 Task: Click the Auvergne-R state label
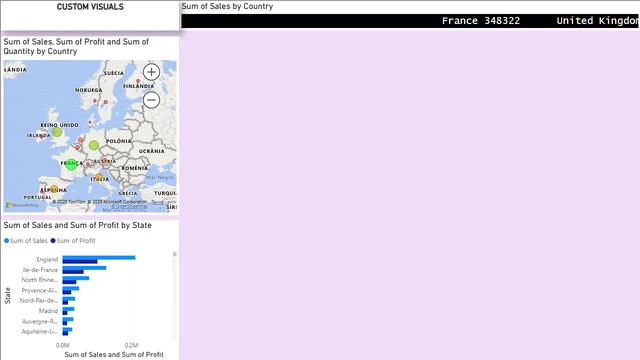(40, 321)
